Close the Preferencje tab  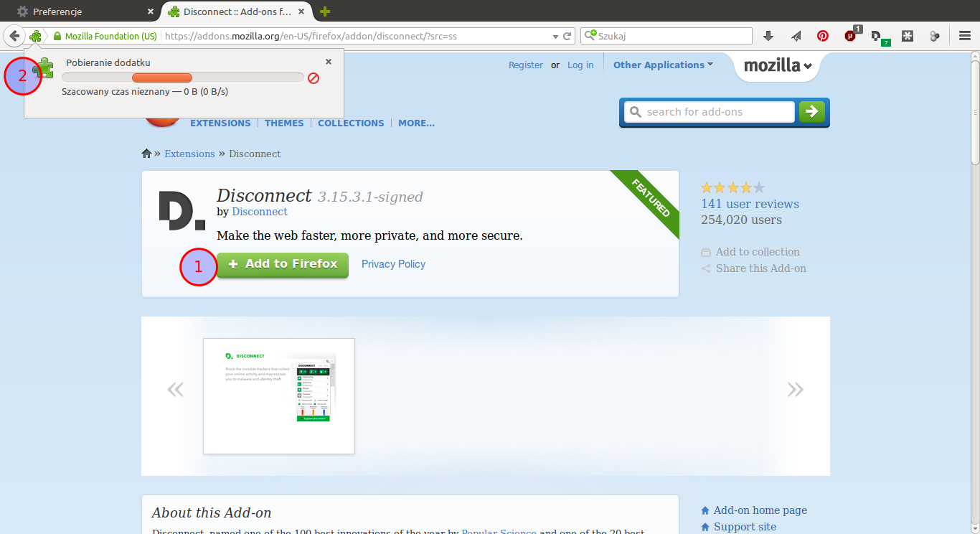coord(150,11)
